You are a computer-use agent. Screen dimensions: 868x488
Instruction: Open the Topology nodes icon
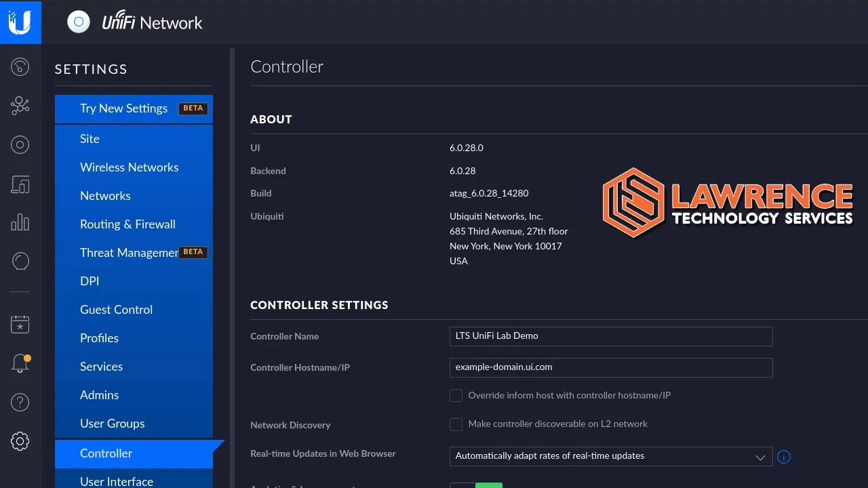tap(20, 105)
